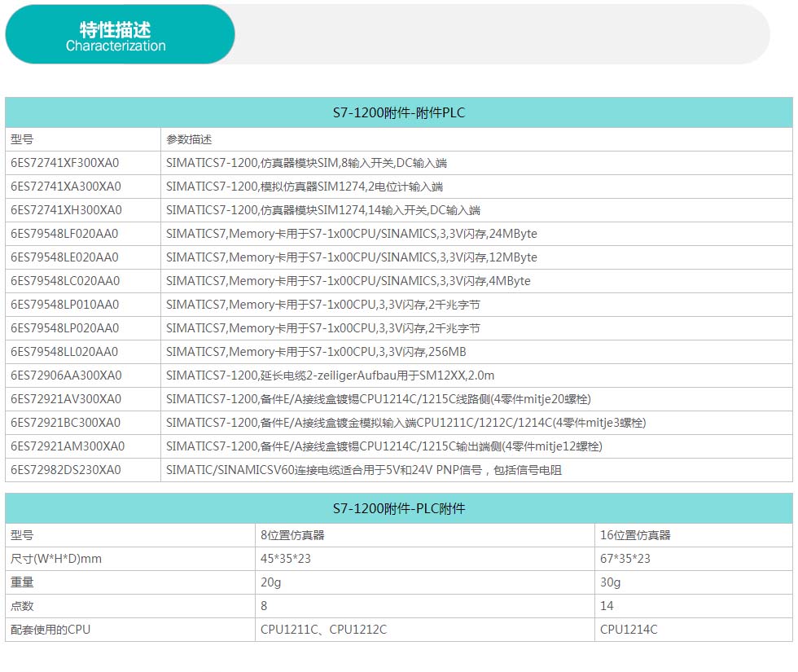The image size is (798, 672).
Task: Select the weight value 20g
Action: (270, 582)
